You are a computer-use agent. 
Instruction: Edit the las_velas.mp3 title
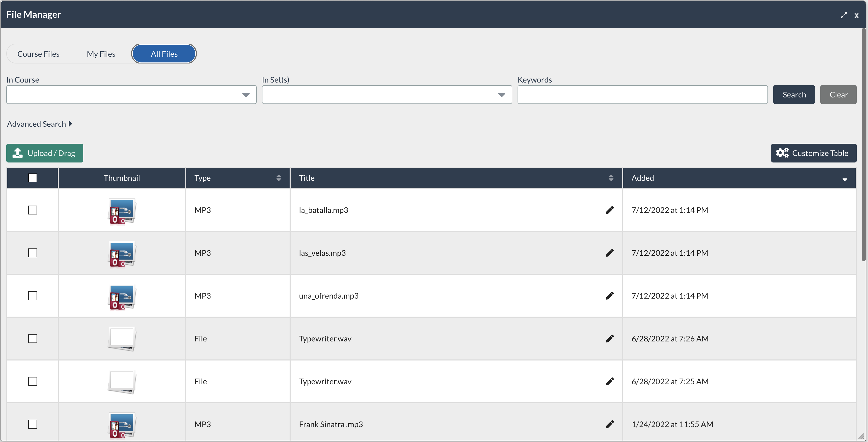609,253
